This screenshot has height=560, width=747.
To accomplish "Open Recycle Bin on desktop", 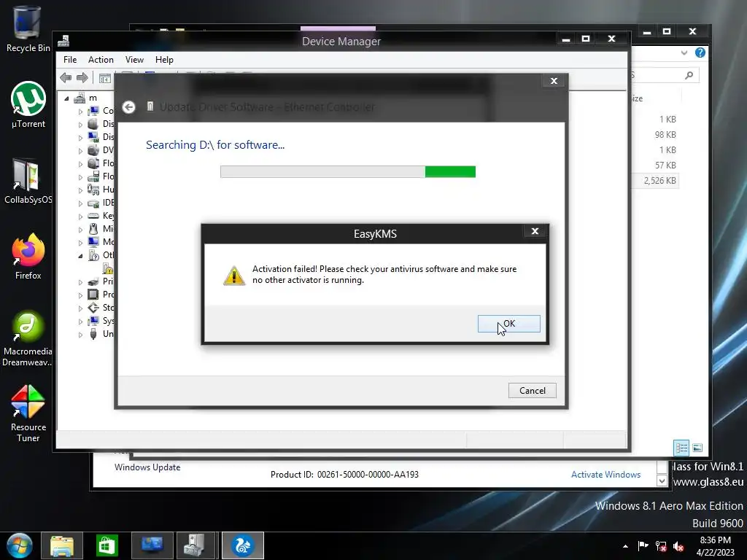I will click(x=28, y=28).
